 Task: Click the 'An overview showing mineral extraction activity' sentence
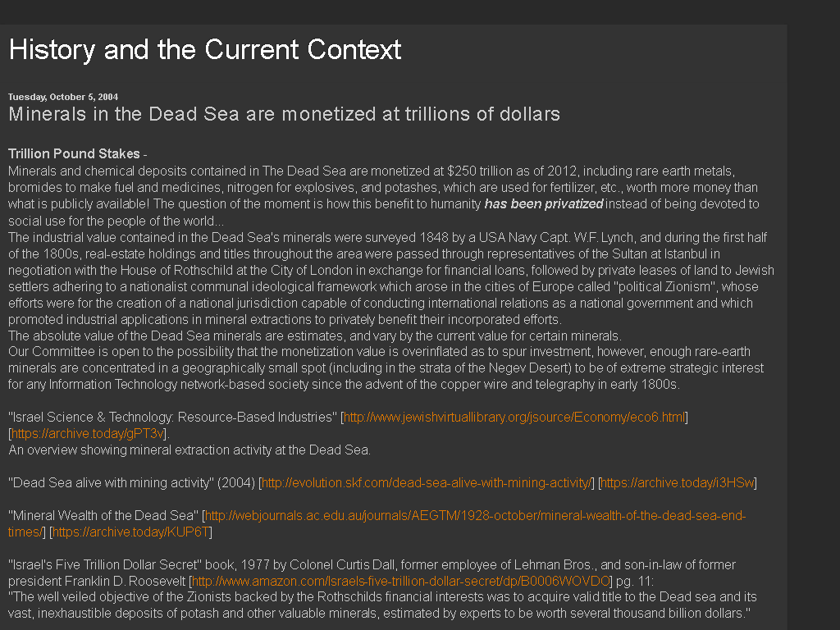point(189,450)
